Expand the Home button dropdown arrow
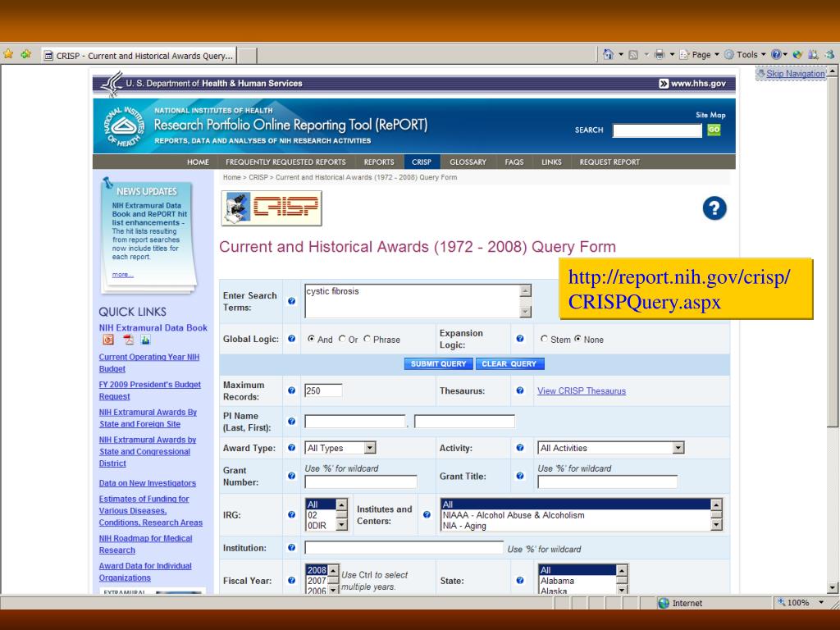The width and height of the screenshot is (840, 630). coord(621,55)
